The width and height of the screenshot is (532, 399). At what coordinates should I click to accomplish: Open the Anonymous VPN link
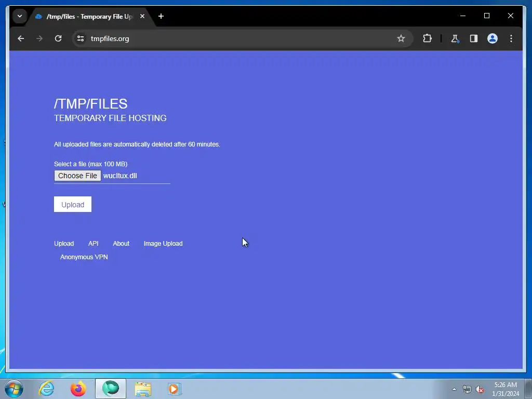pyautogui.click(x=84, y=257)
